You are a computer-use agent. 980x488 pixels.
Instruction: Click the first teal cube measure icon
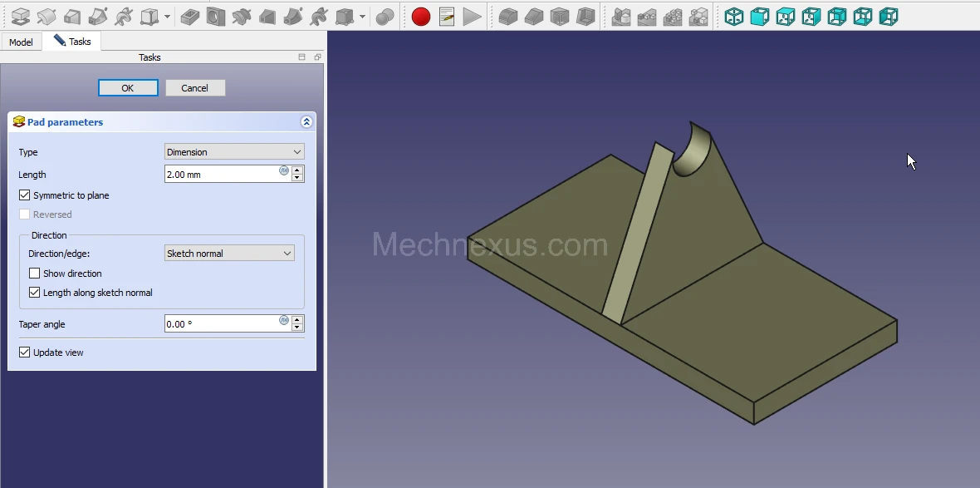click(x=734, y=17)
